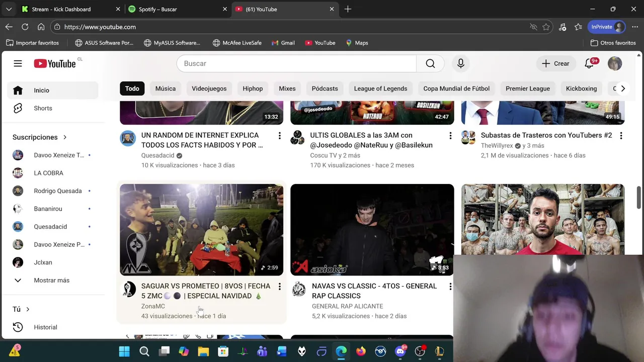Open the browser settings ellipsis menu
644x362 pixels.
click(635, 27)
